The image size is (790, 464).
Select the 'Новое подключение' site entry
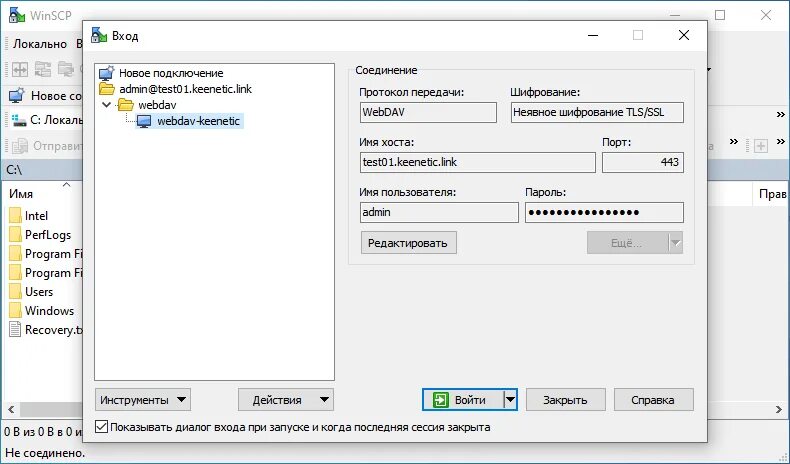(171, 73)
